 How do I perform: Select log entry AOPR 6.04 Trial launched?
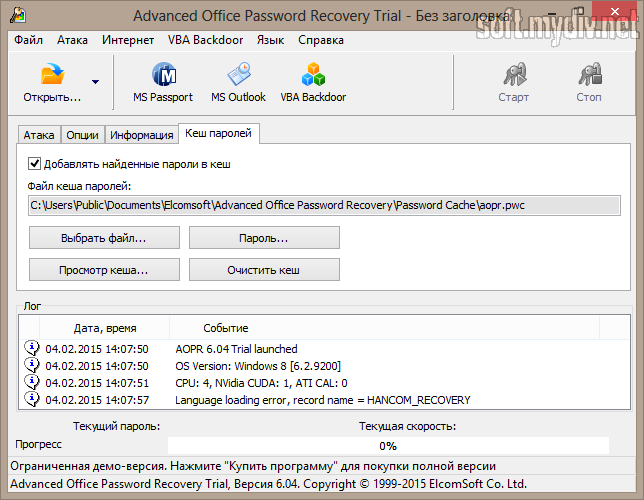(x=237, y=349)
